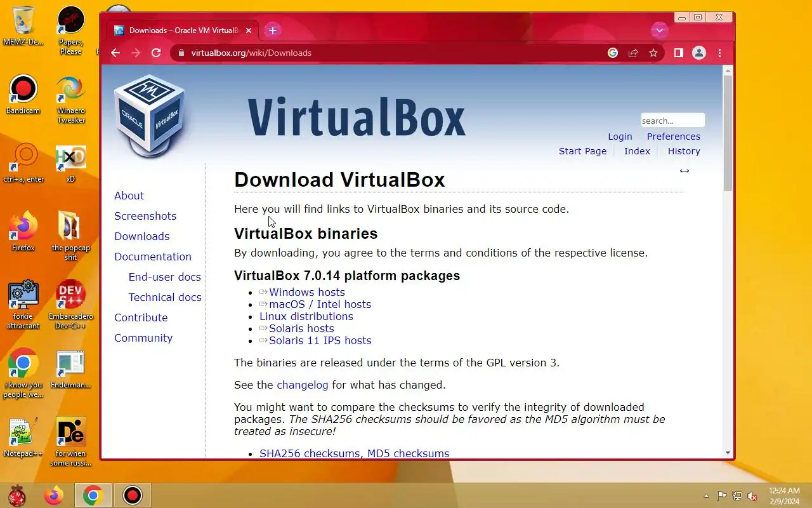The width and height of the screenshot is (812, 508).
Task: Open the Login link
Action: (620, 137)
